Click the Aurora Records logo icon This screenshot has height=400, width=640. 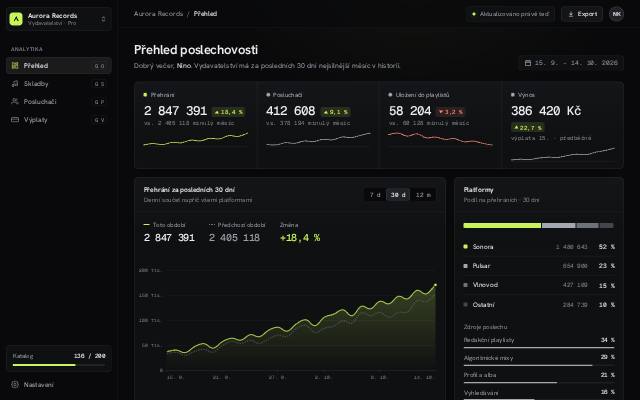(x=16, y=19)
